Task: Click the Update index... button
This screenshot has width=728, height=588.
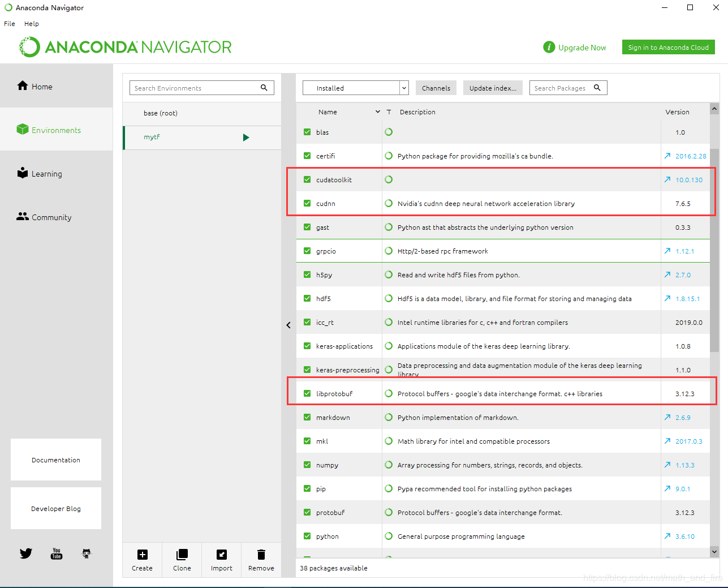Action: pos(493,88)
